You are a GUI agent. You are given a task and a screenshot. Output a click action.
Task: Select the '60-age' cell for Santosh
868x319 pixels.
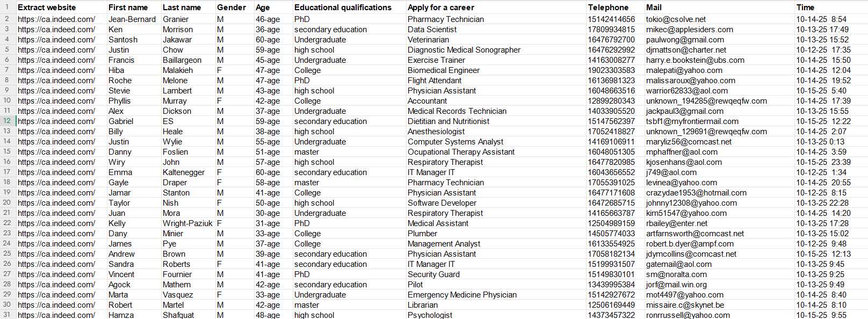pyautogui.click(x=267, y=40)
